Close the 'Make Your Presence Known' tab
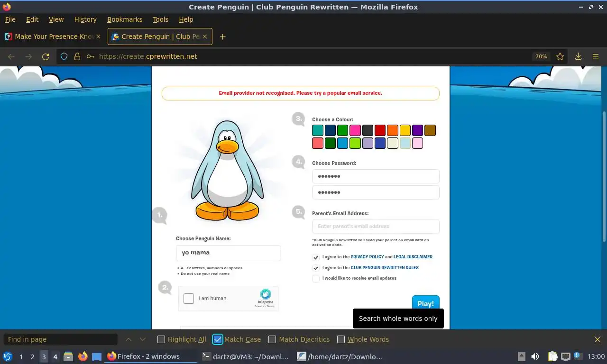This screenshot has width=607, height=364. click(x=98, y=36)
